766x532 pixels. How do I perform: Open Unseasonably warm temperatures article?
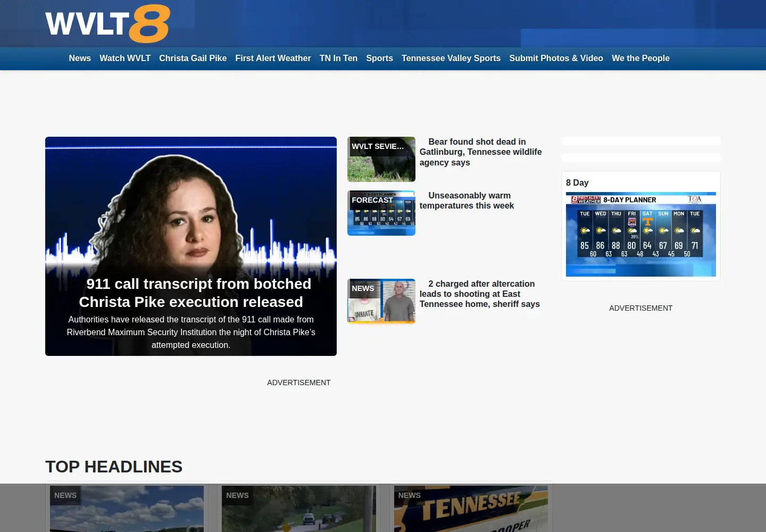click(x=467, y=201)
